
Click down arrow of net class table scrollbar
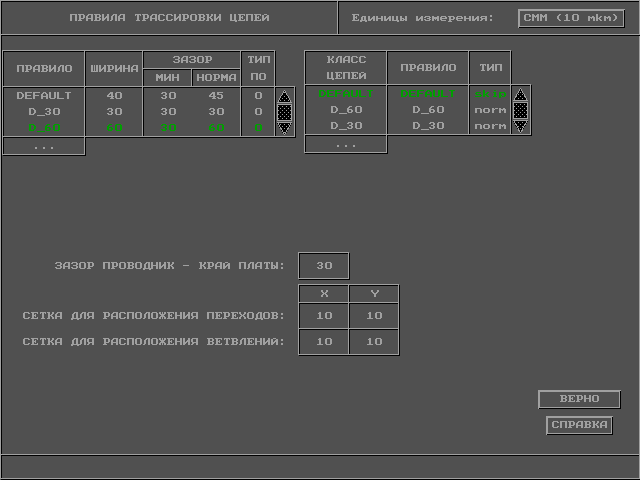(520, 126)
